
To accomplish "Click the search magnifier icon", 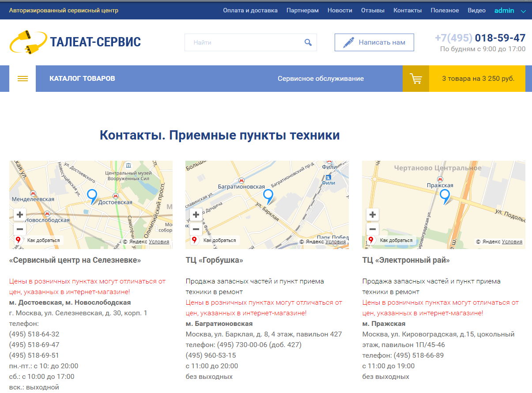I will pyautogui.click(x=308, y=42).
